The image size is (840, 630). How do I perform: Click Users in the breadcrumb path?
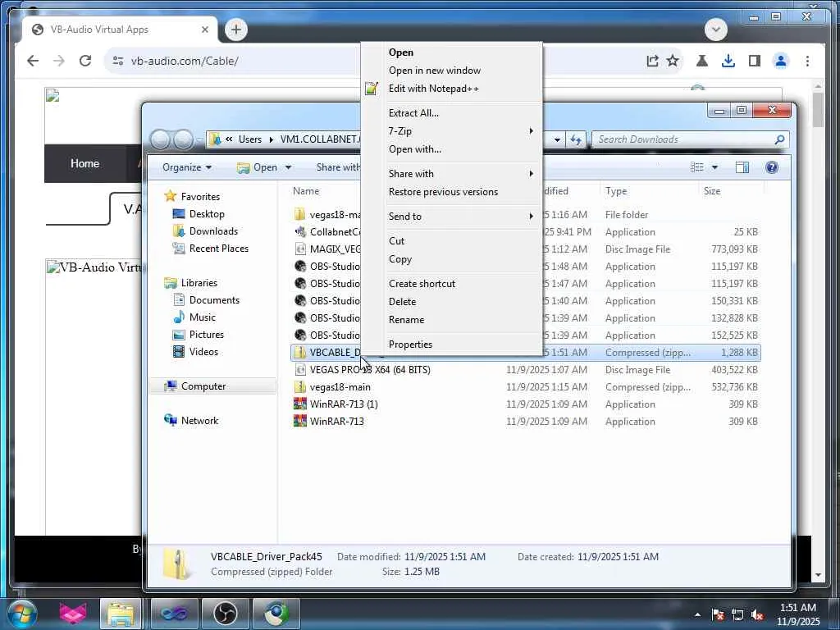pyautogui.click(x=249, y=139)
